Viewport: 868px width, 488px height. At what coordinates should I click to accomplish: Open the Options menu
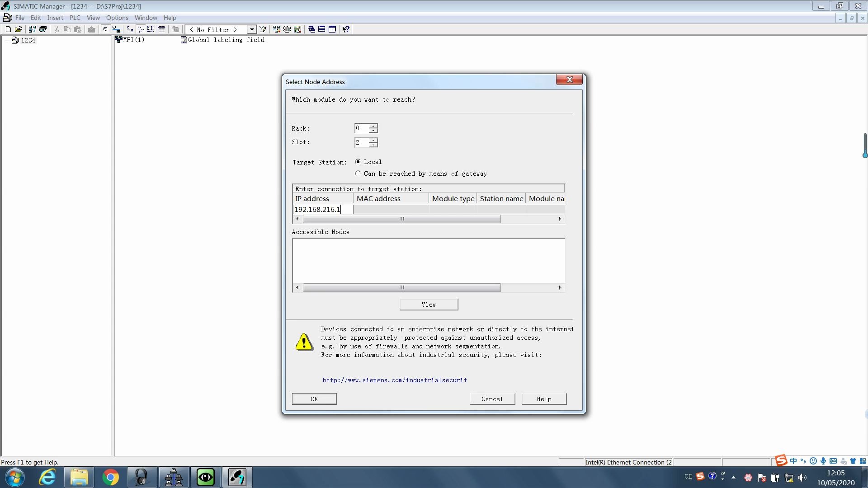pyautogui.click(x=117, y=18)
